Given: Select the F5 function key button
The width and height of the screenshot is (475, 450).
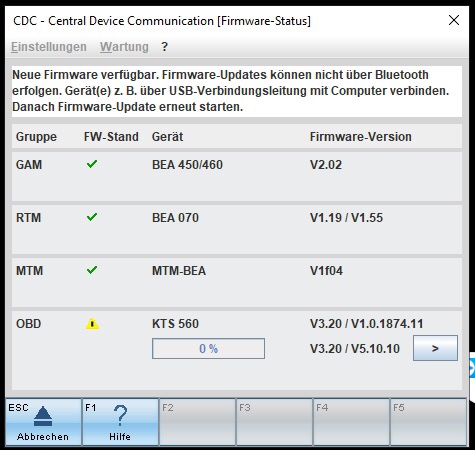Looking at the screenshot, I should pos(428,422).
